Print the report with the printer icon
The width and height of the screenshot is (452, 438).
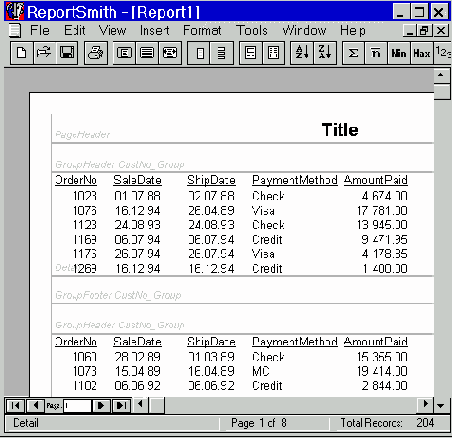pos(96,53)
